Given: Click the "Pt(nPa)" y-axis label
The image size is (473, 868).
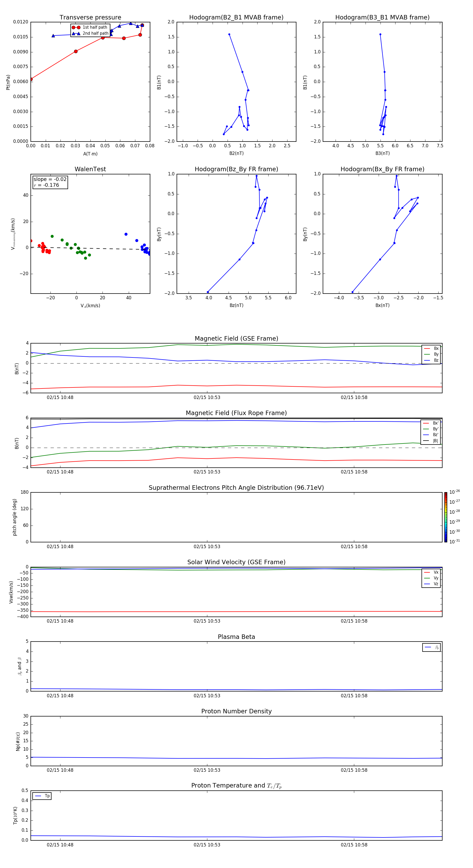Looking at the screenshot, I should [8, 82].
